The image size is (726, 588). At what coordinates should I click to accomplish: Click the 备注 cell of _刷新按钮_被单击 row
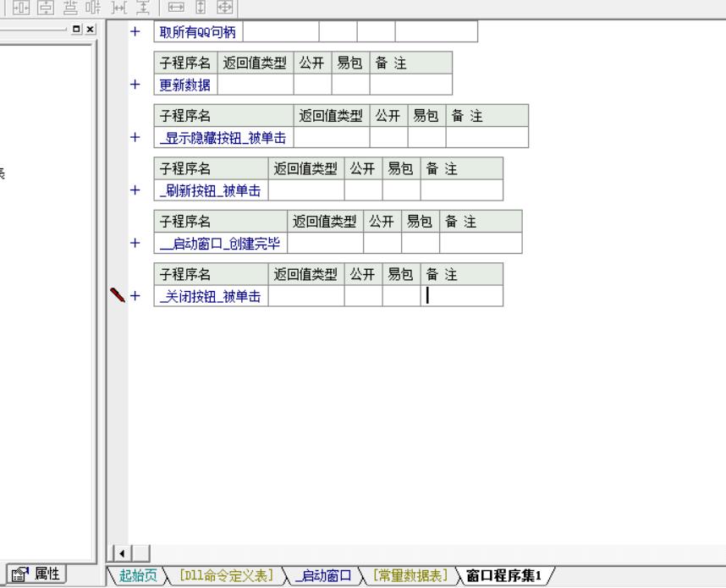(x=462, y=190)
